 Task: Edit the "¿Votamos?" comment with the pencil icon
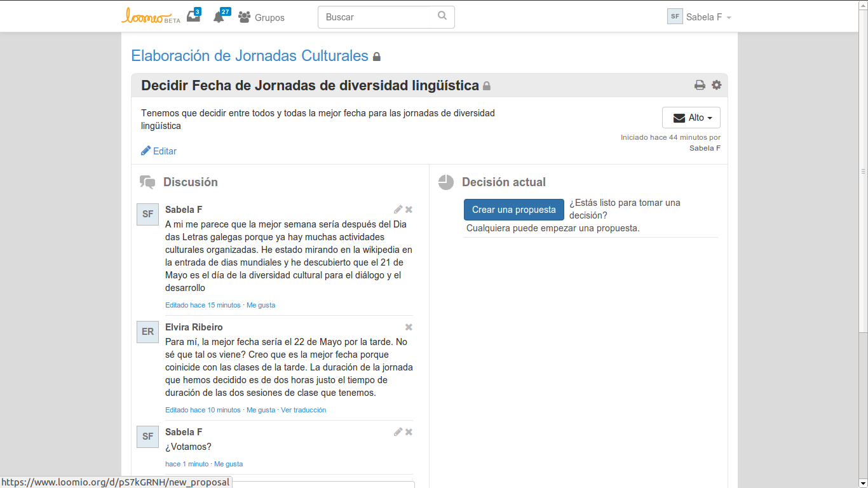398,432
